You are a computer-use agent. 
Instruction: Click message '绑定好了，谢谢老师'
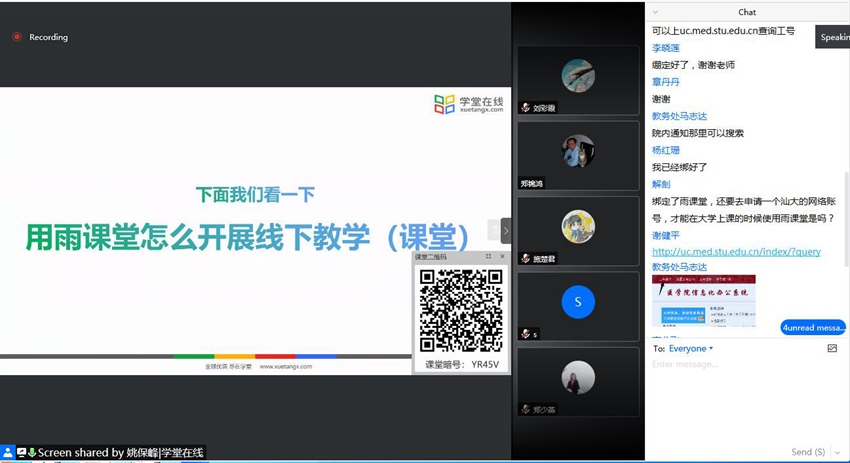click(x=693, y=65)
